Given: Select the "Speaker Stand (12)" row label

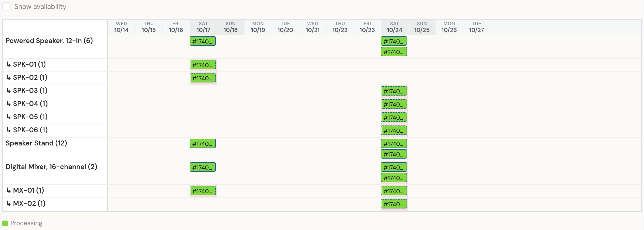Looking at the screenshot, I should (x=36, y=143).
